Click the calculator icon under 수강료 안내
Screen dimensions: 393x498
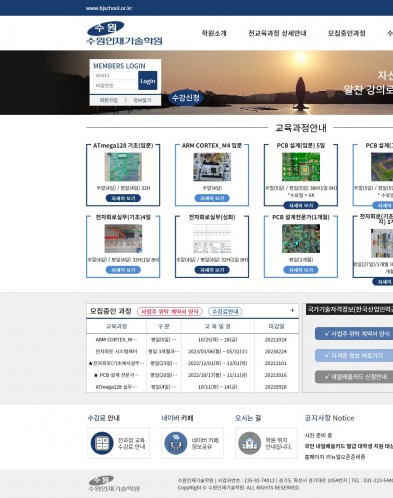click(x=102, y=443)
